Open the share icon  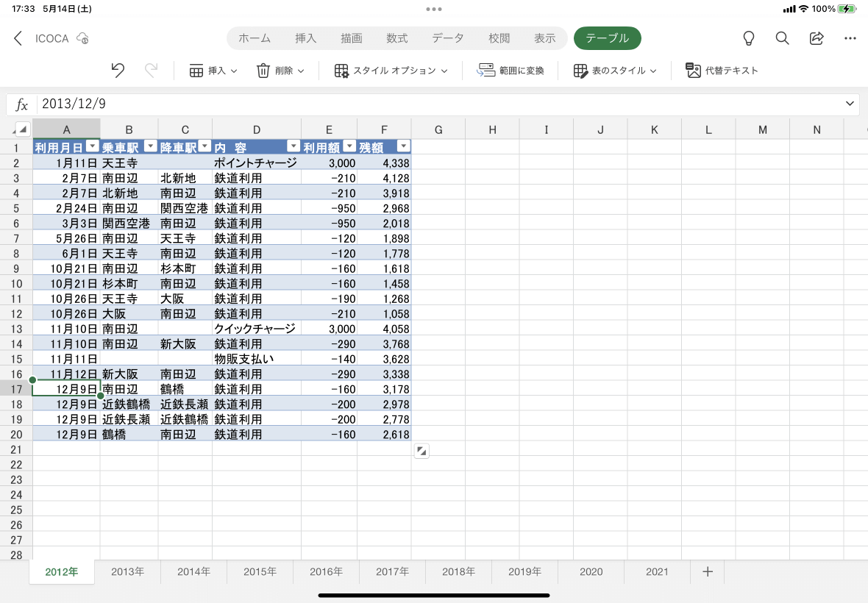pos(817,38)
